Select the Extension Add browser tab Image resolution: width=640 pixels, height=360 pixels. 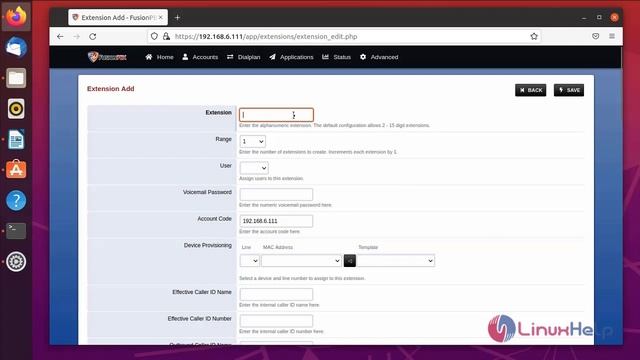118,18
